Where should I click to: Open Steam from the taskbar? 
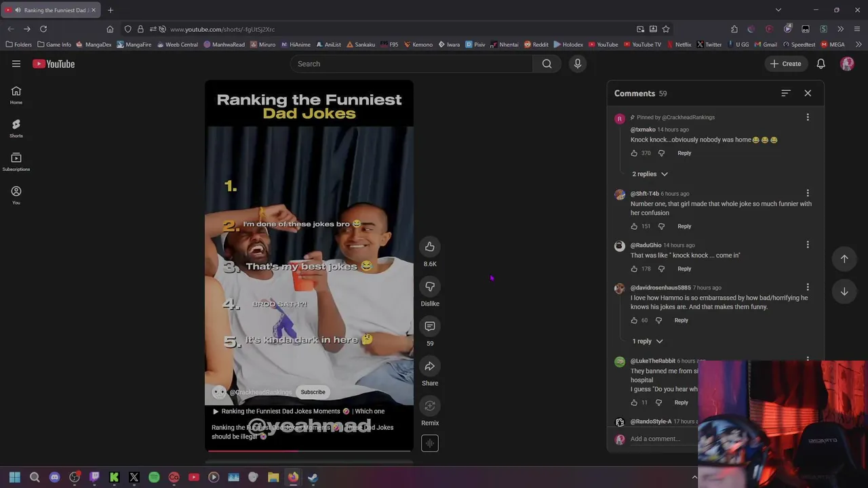[313, 477]
